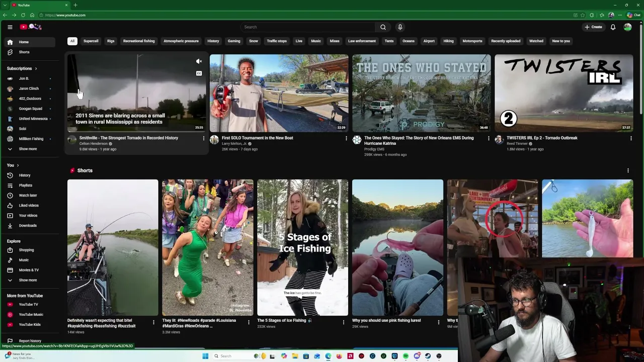The width and height of the screenshot is (644, 362).
Task: Open options for 5 Stages of Ice Fishing short
Action: tap(344, 322)
